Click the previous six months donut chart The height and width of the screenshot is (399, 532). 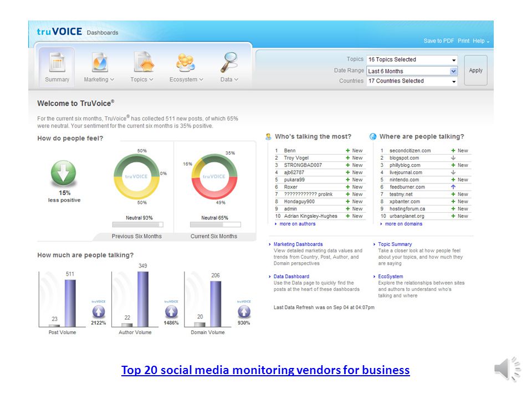tap(136, 176)
